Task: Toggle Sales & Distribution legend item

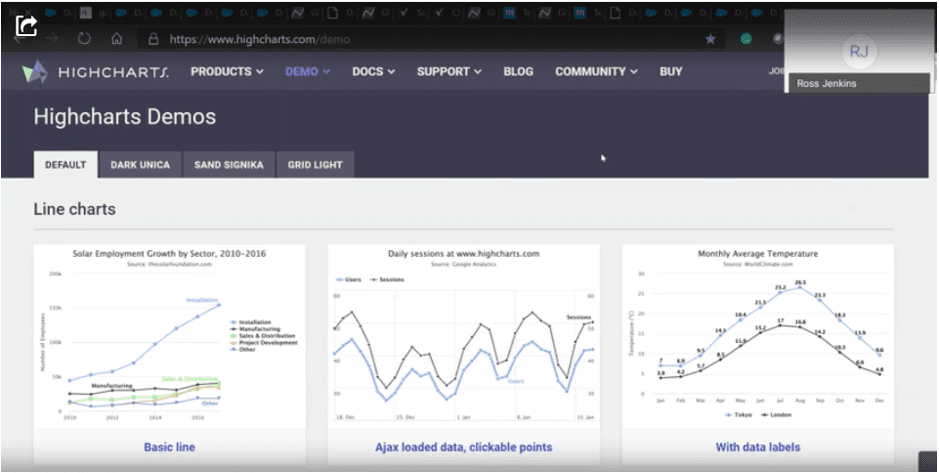Action: click(x=263, y=336)
